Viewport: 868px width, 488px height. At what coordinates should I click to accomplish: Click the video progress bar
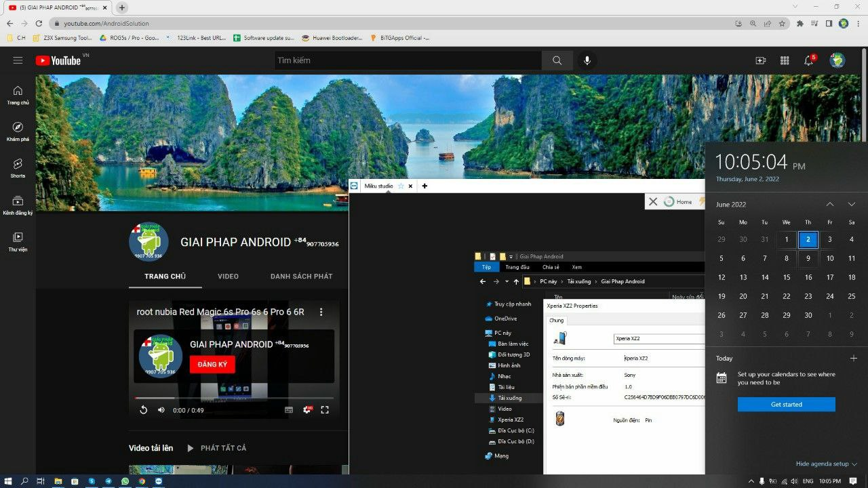(x=234, y=398)
